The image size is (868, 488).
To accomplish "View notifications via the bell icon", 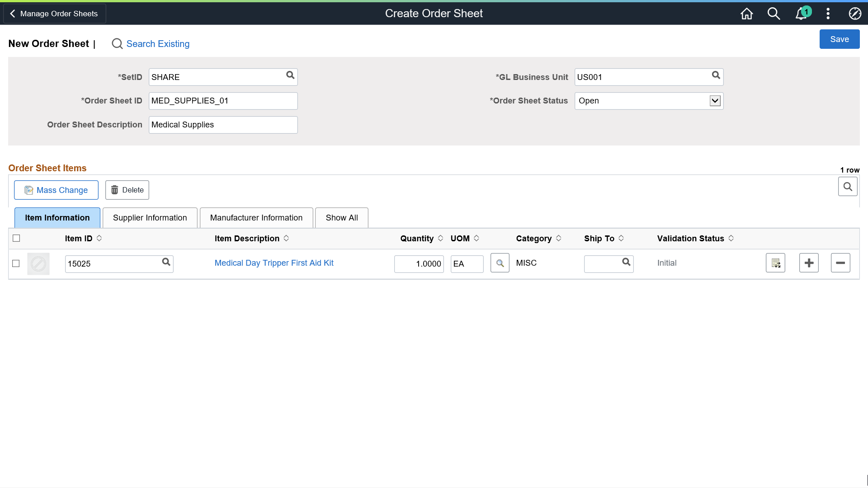I will [801, 14].
